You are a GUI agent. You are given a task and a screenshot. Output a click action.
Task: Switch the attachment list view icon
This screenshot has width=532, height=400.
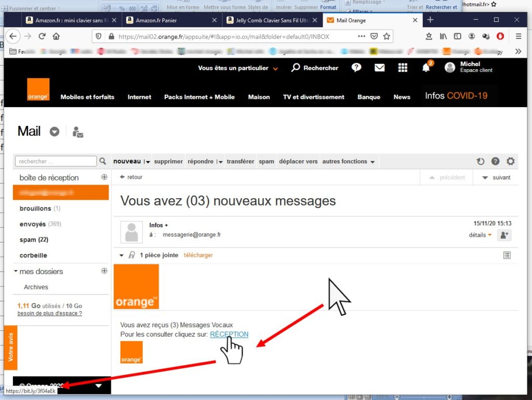(507, 255)
